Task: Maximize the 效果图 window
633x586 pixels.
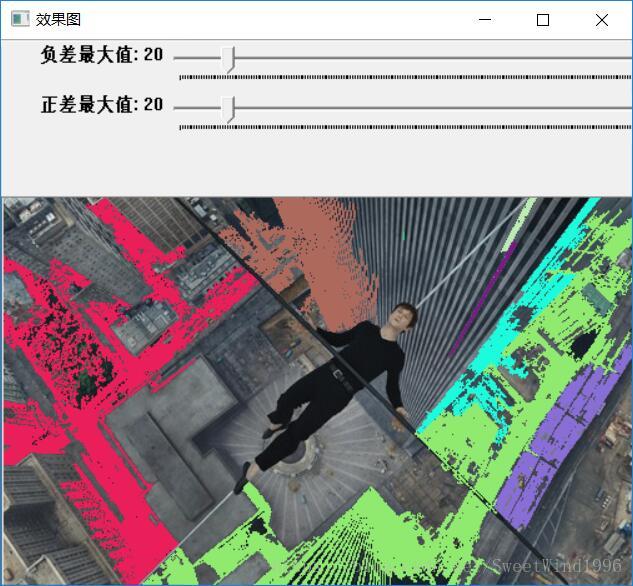Action: (x=543, y=19)
